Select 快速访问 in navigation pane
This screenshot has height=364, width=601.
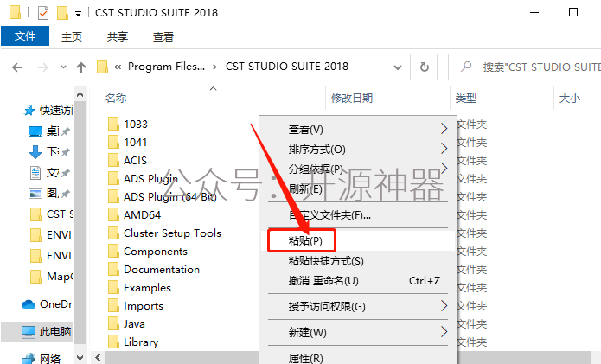48,111
